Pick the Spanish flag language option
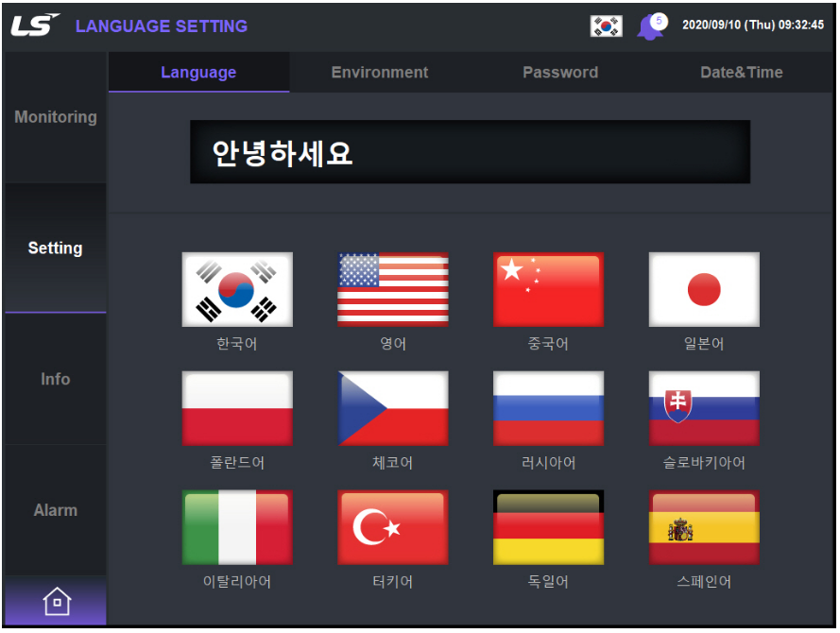The height and width of the screenshot is (633, 840). tap(704, 527)
